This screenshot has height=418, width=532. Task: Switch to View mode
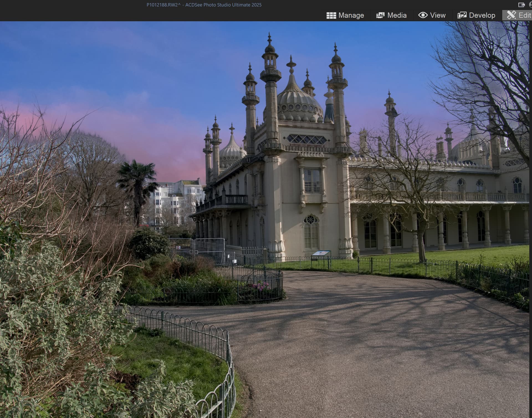[432, 15]
